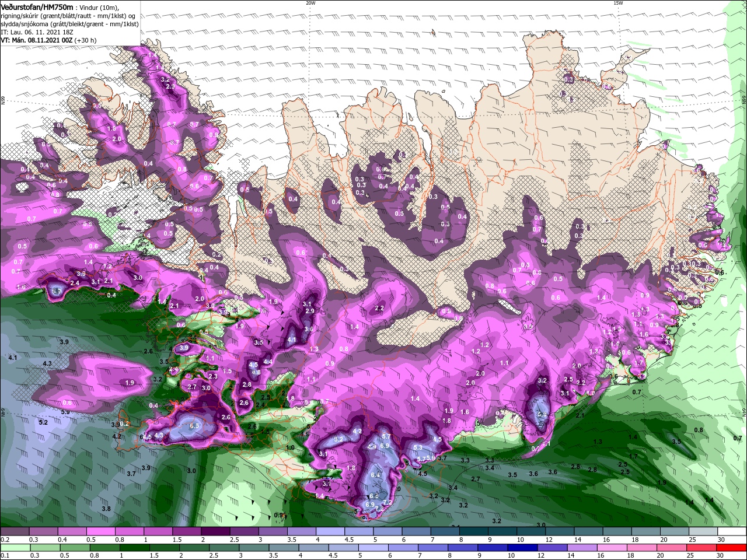Pick the periwinkle 4 swatch in upper legend row
The image size is (747, 560).
click(x=330, y=531)
